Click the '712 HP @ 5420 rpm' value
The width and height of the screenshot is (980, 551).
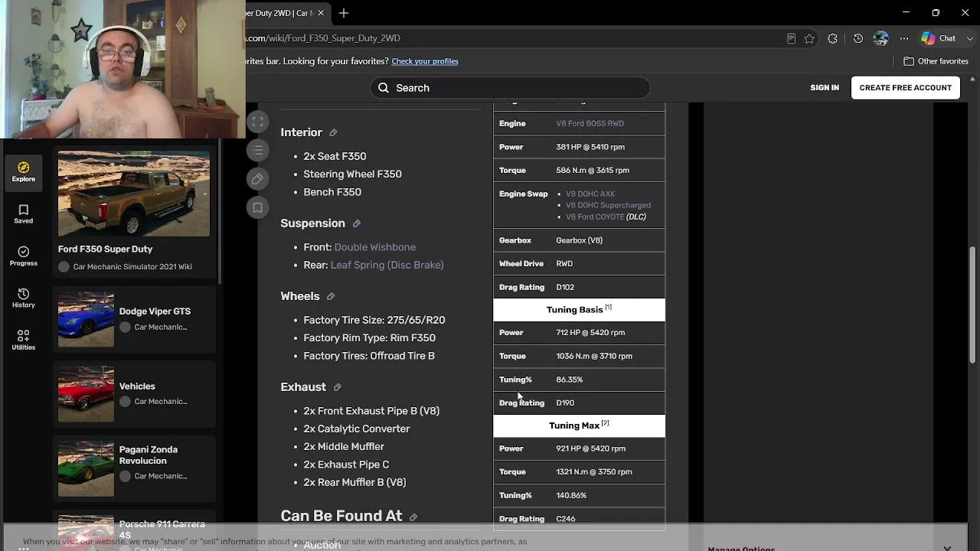click(590, 333)
